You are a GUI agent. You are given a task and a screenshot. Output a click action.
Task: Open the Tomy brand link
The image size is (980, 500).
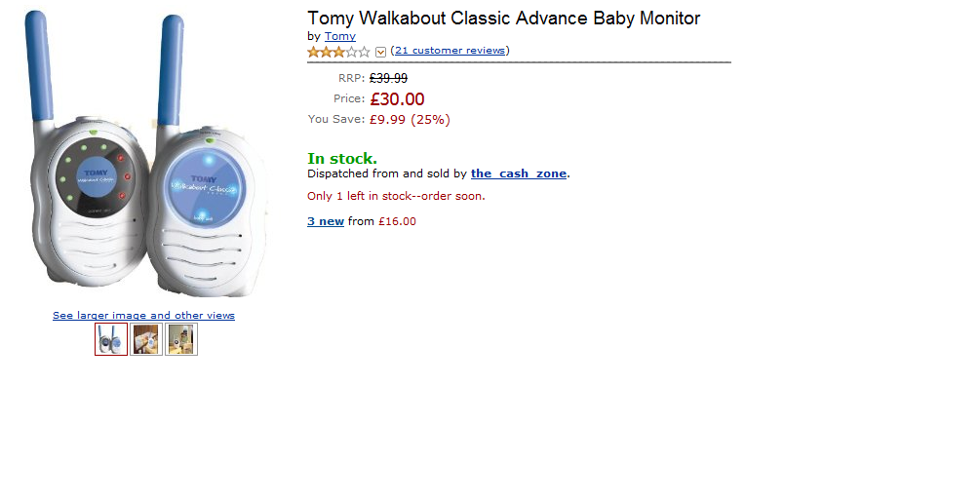click(x=340, y=36)
